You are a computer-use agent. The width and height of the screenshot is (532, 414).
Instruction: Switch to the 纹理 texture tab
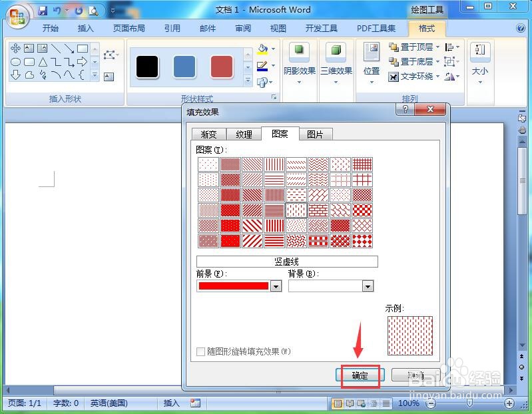pos(244,134)
